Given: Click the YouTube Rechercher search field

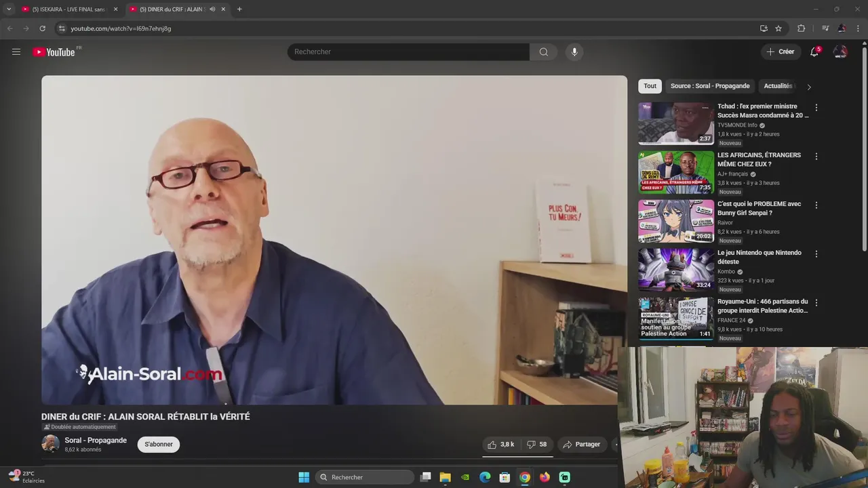Looking at the screenshot, I should tap(408, 52).
